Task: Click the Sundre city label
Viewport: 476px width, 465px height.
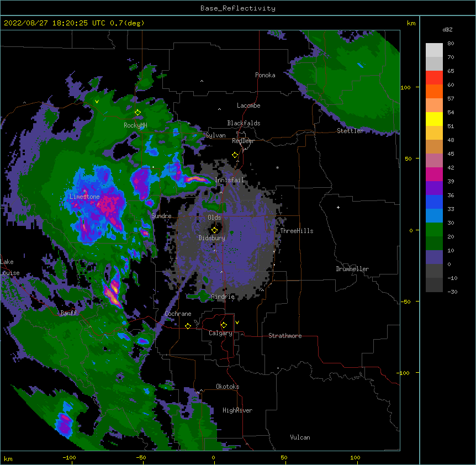Action: 161,216
